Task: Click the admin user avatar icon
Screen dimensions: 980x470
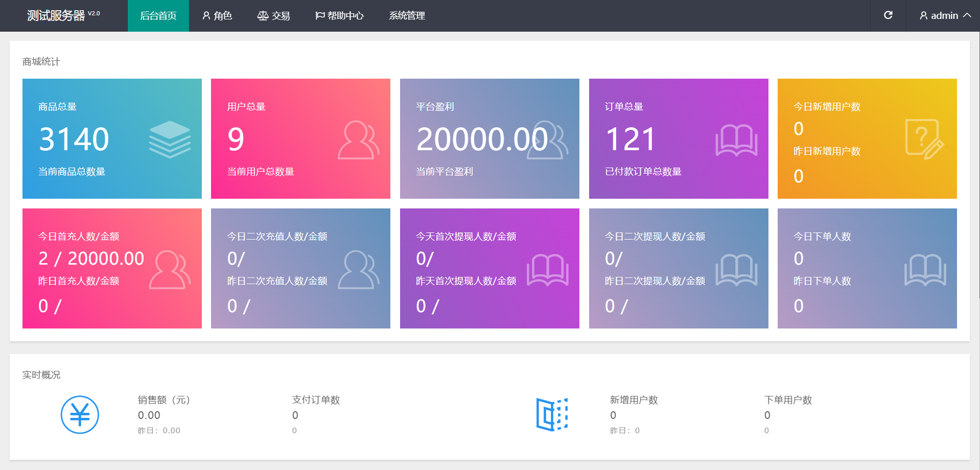Action: click(923, 16)
